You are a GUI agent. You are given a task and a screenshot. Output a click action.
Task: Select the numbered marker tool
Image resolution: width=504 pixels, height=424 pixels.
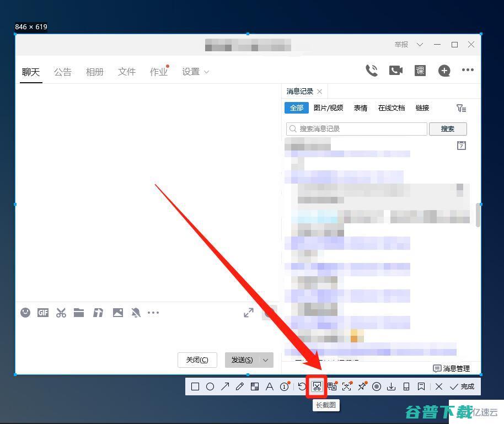285,386
